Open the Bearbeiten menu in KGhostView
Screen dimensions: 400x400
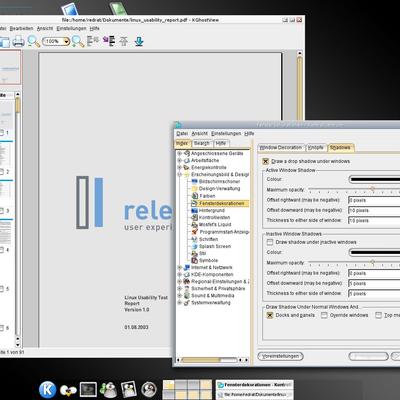point(21,29)
